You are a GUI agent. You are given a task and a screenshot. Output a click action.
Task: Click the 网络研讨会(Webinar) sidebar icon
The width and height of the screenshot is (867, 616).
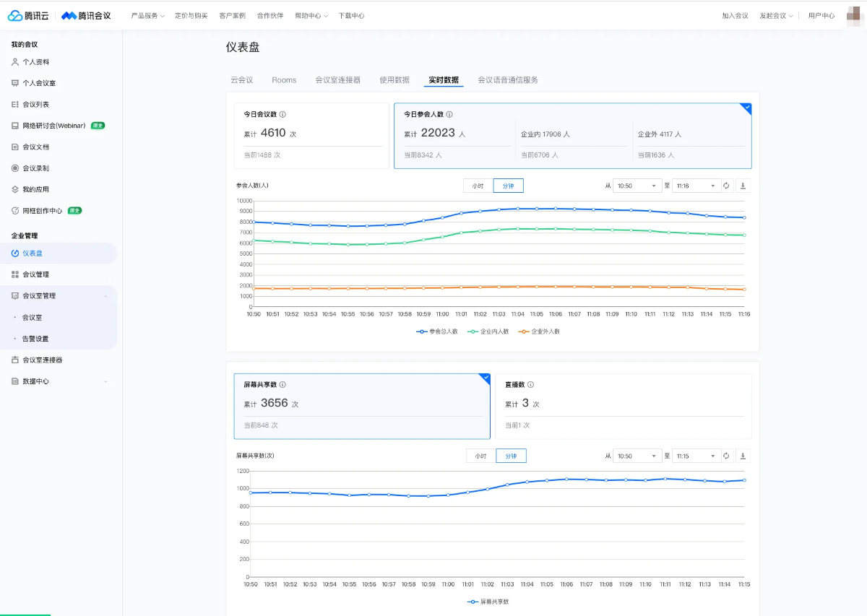coord(15,126)
